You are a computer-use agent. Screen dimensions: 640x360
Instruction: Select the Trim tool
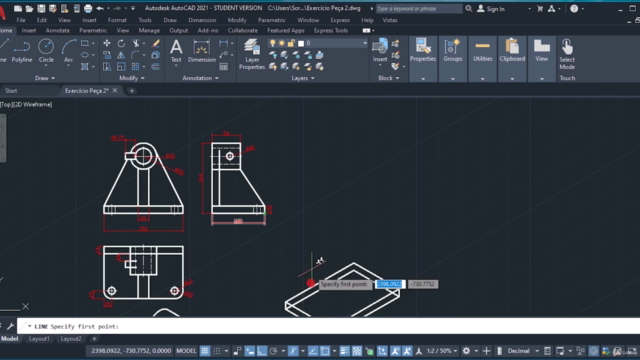click(x=136, y=43)
